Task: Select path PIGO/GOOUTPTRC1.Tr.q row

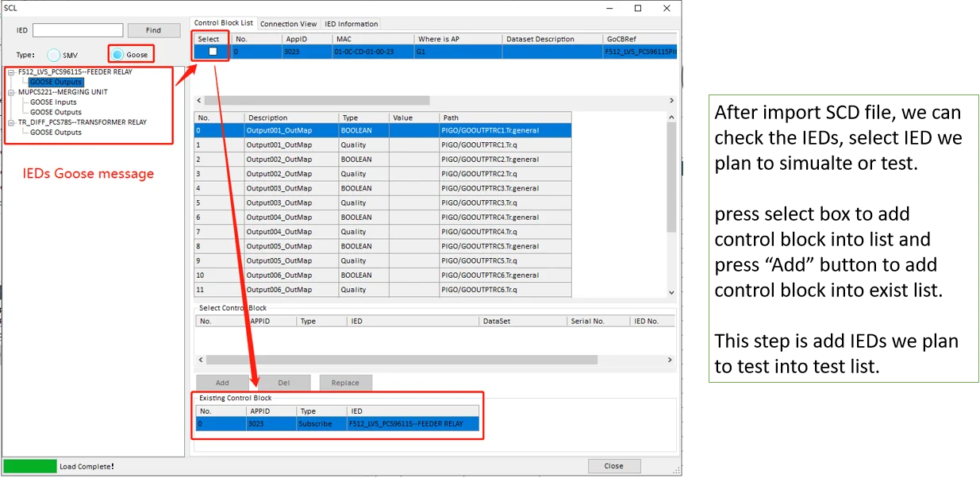Action: 382,145
